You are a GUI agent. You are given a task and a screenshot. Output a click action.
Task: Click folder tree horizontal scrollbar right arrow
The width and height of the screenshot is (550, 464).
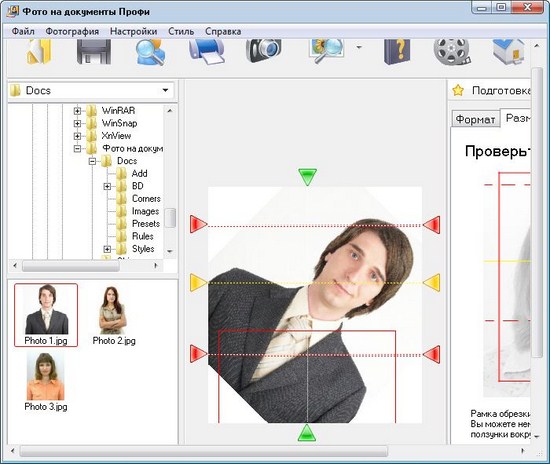pos(156,266)
